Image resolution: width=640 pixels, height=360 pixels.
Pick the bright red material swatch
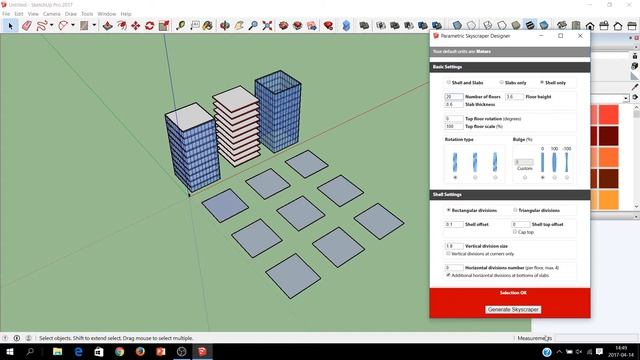point(608,114)
